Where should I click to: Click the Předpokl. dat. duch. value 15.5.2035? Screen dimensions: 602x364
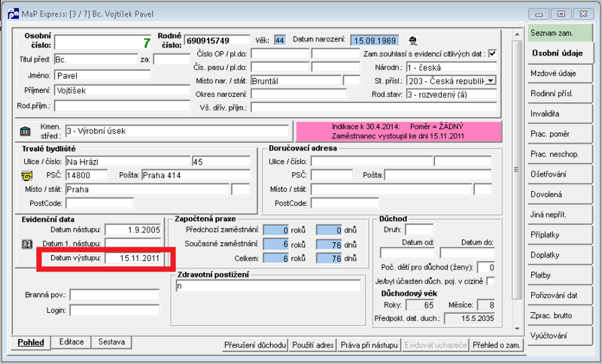pyautogui.click(x=470, y=318)
